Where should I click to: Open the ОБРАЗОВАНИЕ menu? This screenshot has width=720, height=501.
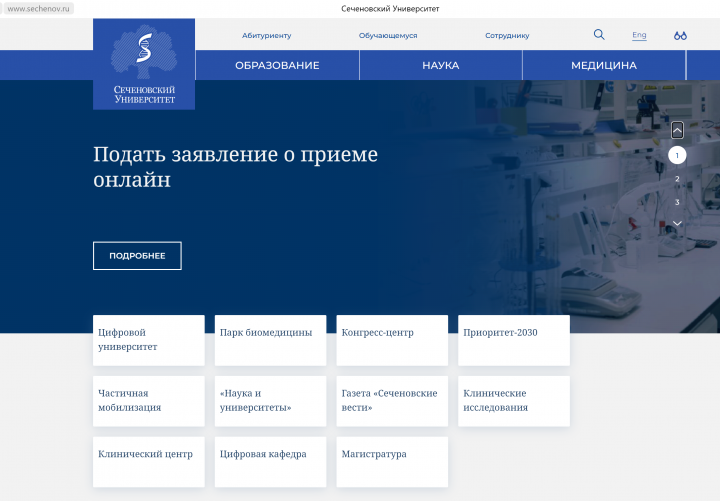pyautogui.click(x=277, y=65)
